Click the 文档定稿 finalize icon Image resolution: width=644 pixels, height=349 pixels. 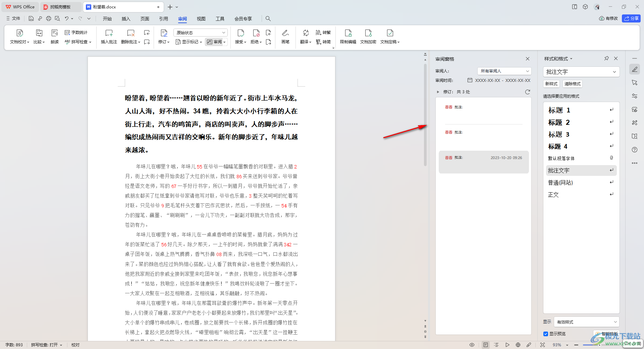tap(390, 33)
